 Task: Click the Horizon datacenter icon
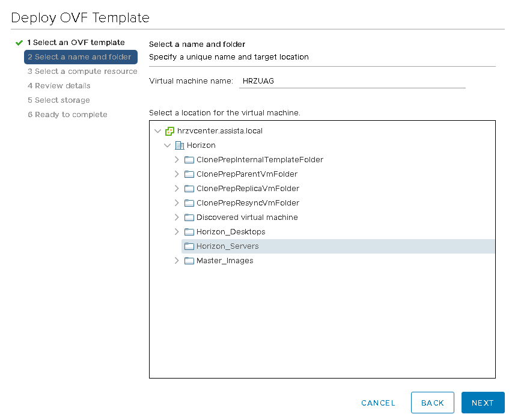(180, 145)
